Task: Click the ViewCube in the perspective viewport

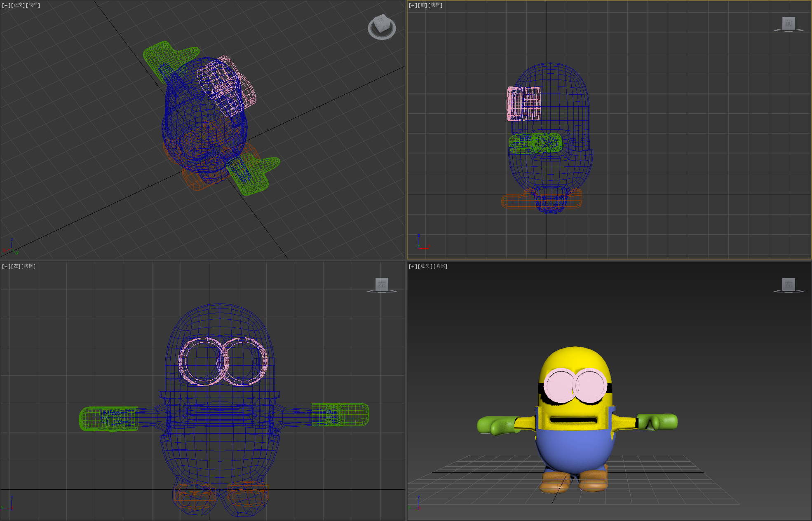Action: point(789,284)
